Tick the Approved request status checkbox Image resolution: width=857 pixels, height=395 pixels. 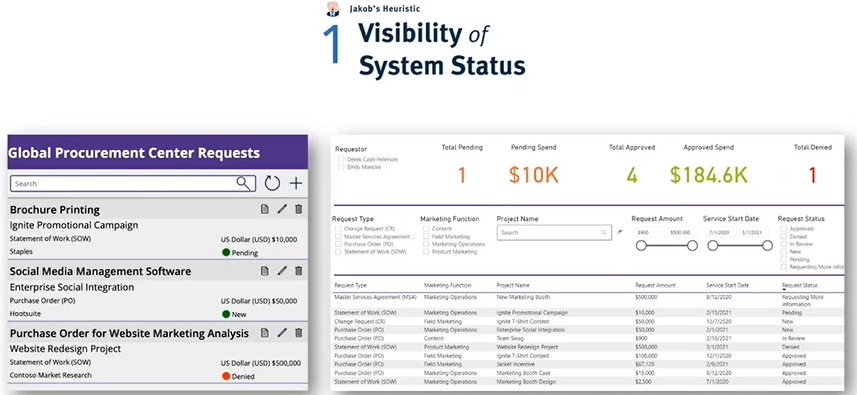[784, 229]
